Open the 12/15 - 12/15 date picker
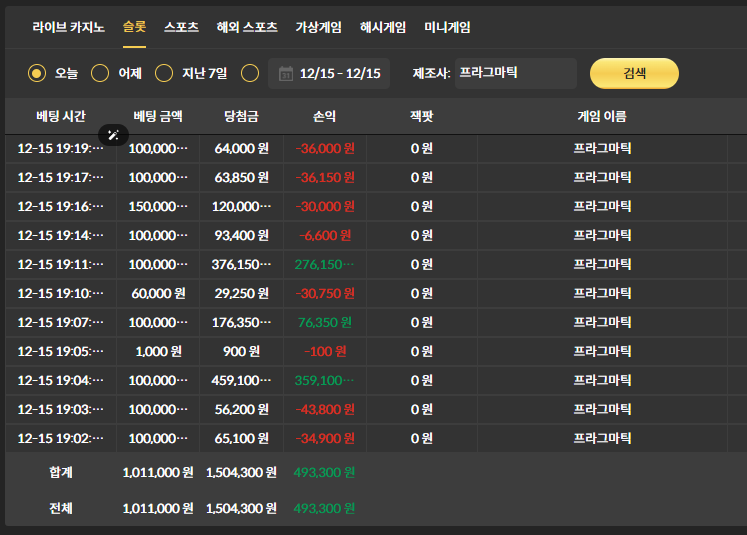747x535 pixels. pyautogui.click(x=329, y=73)
